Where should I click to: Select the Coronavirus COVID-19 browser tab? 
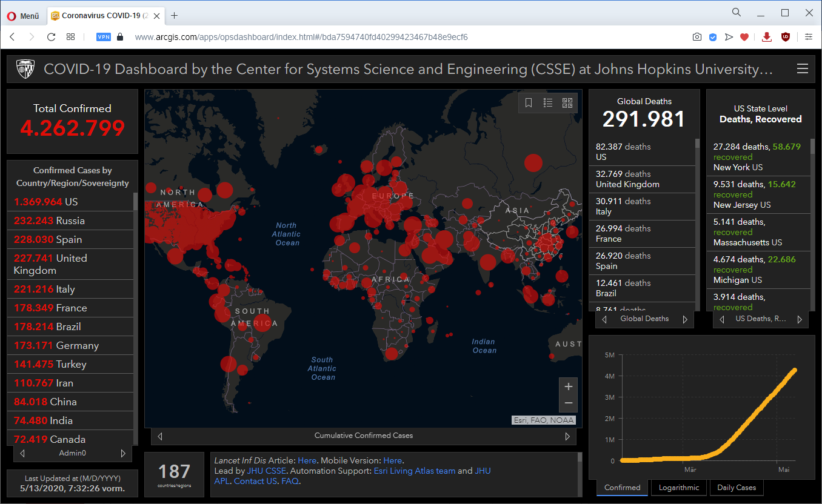click(x=105, y=16)
